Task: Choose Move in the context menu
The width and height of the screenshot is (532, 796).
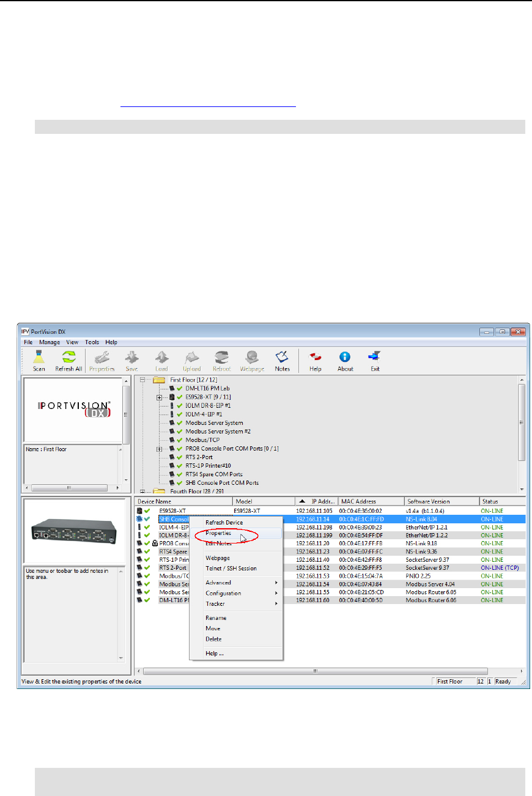Action: click(x=236, y=628)
